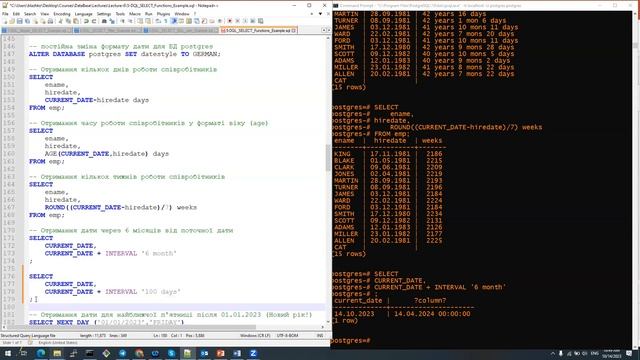
Task: Toggle Show all characters icon
Action: [x=166, y=21]
